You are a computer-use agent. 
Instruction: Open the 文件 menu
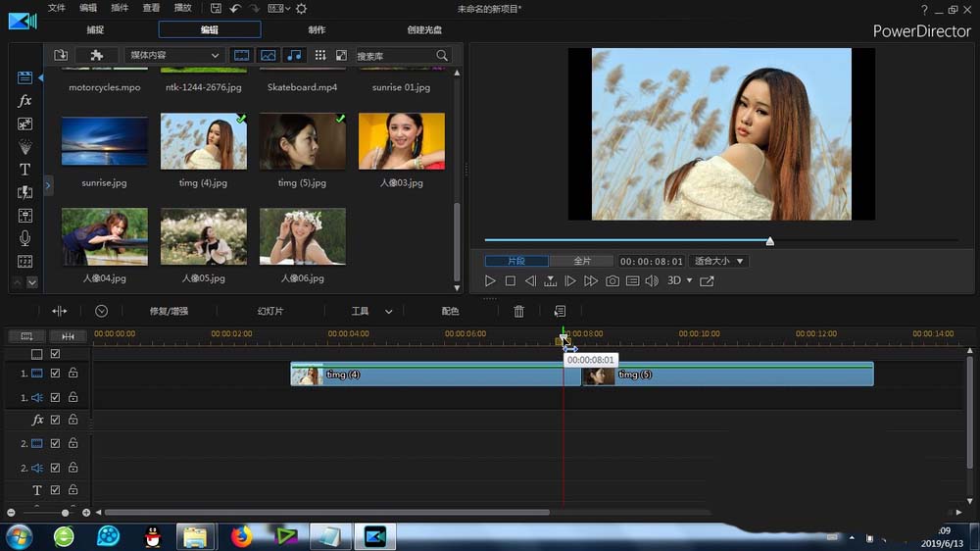pyautogui.click(x=57, y=8)
